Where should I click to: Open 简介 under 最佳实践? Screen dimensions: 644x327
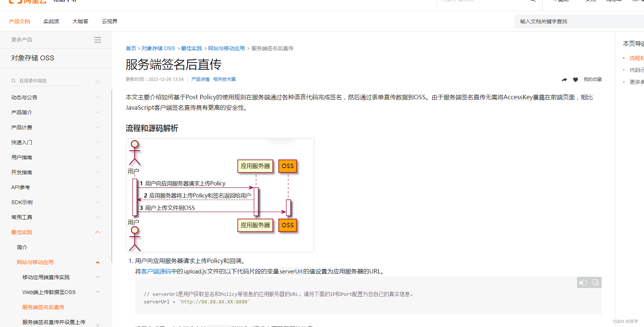(x=22, y=247)
